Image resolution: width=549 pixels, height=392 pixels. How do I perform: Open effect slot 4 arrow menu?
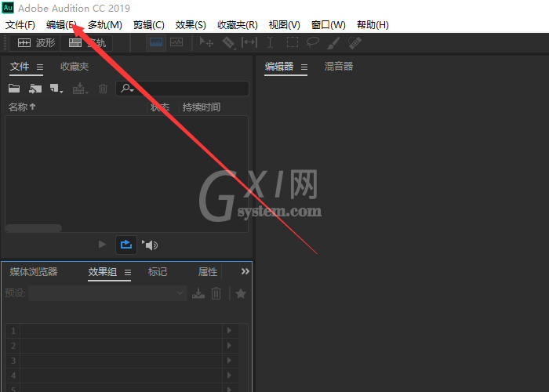(x=229, y=376)
